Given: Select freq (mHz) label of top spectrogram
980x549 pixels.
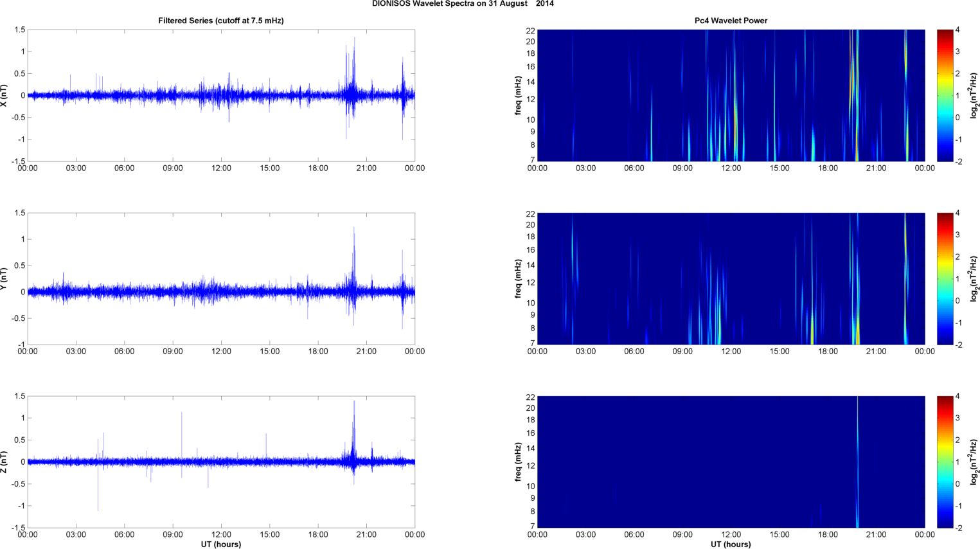Looking at the screenshot, I should 517,95.
